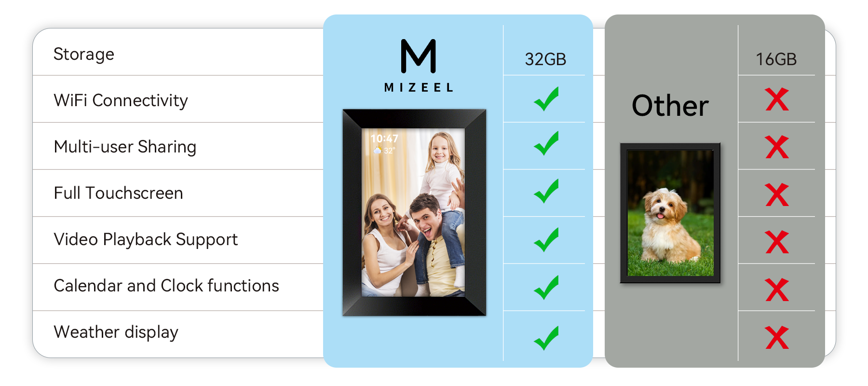This screenshot has height=386, width=868.
Task: Click the 16GB storage value
Action: tap(776, 59)
